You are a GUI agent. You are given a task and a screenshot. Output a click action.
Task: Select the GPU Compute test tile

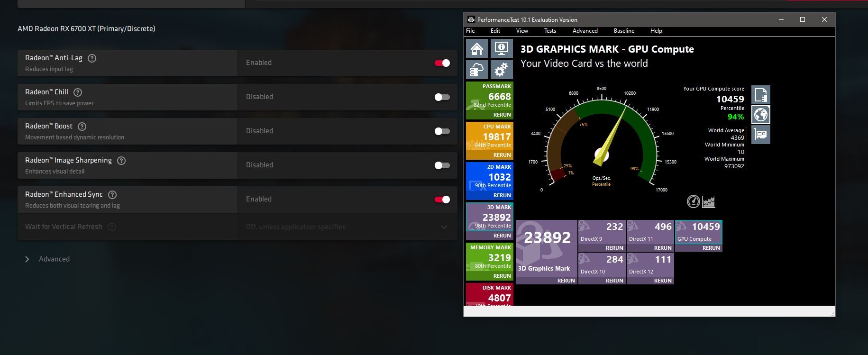click(x=699, y=236)
